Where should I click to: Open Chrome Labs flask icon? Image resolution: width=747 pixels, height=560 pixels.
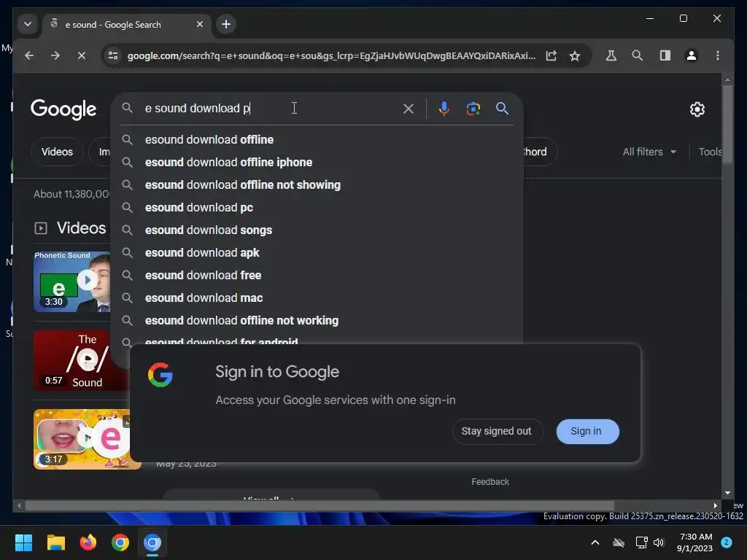coord(611,55)
